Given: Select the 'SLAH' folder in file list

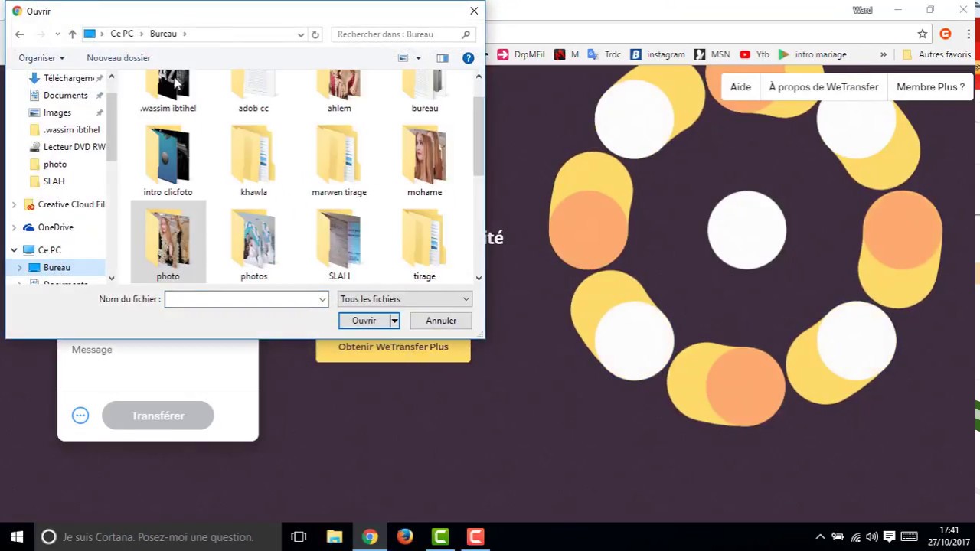Looking at the screenshot, I should (x=339, y=246).
